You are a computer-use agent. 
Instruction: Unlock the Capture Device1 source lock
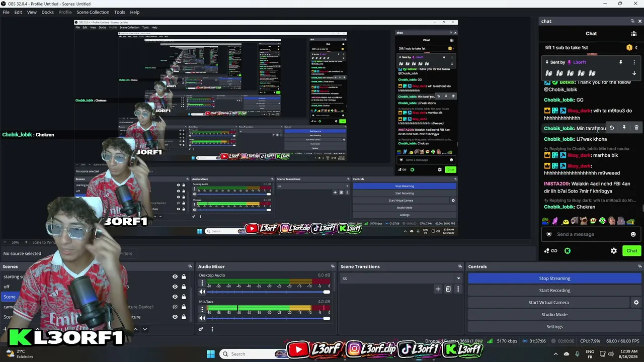point(184,307)
